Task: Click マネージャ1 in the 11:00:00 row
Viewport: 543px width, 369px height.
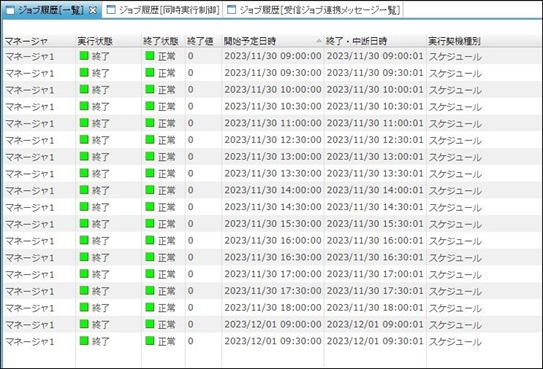Action: [x=30, y=124]
